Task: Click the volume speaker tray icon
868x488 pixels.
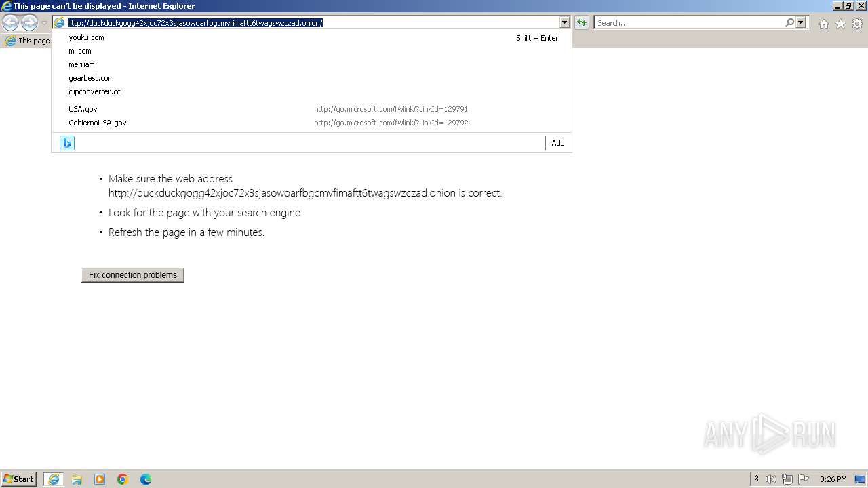Action: [x=771, y=479]
